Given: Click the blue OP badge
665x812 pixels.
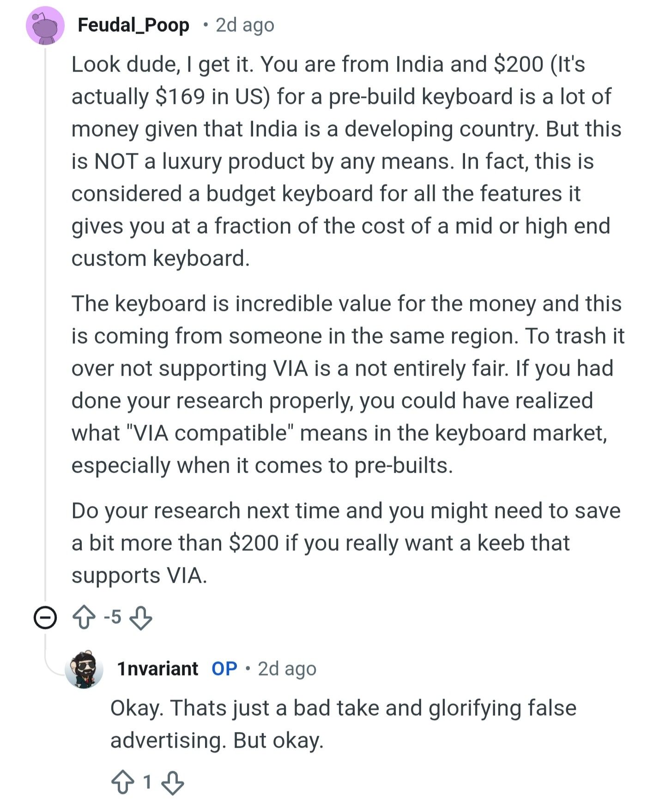Looking at the screenshot, I should [x=224, y=669].
